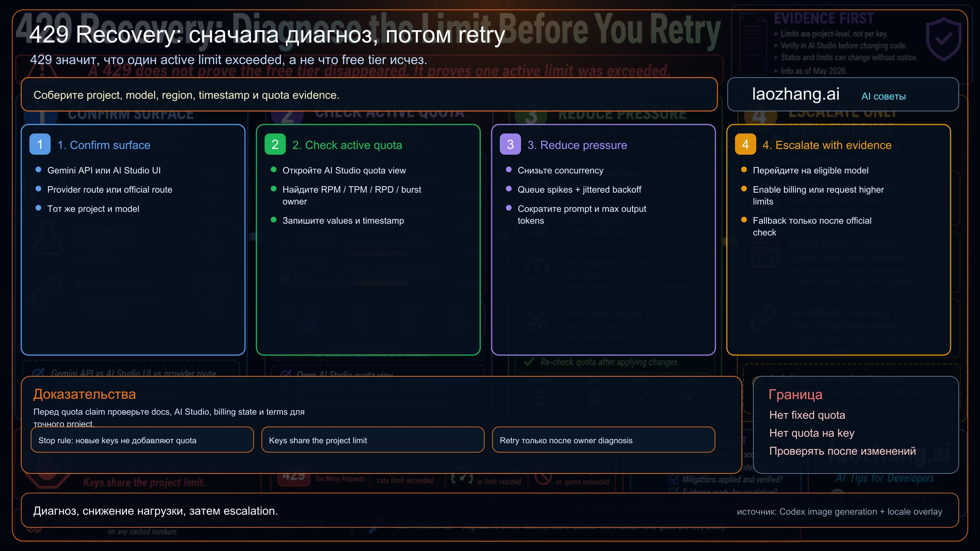Viewport: 980px width, 551px height.
Task: Open the laozhang.ai brand label
Action: (796, 94)
